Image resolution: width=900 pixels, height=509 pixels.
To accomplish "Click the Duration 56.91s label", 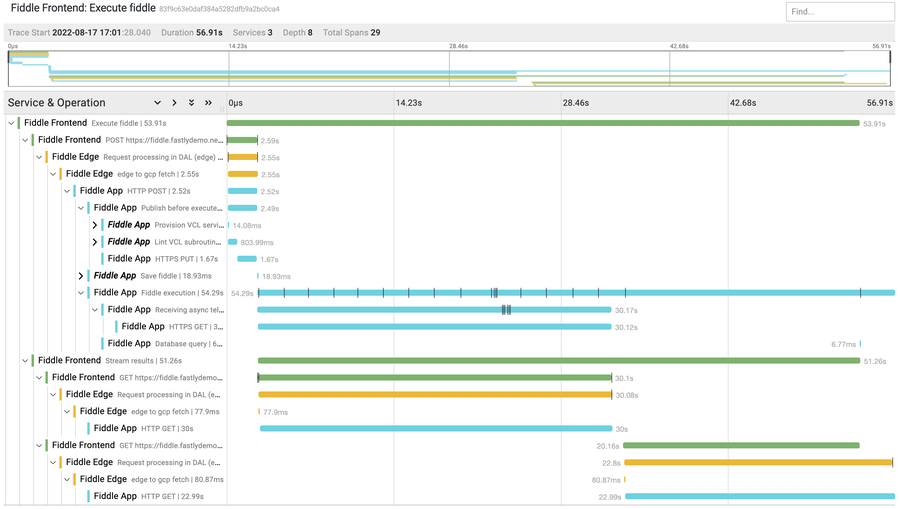I will pos(192,33).
